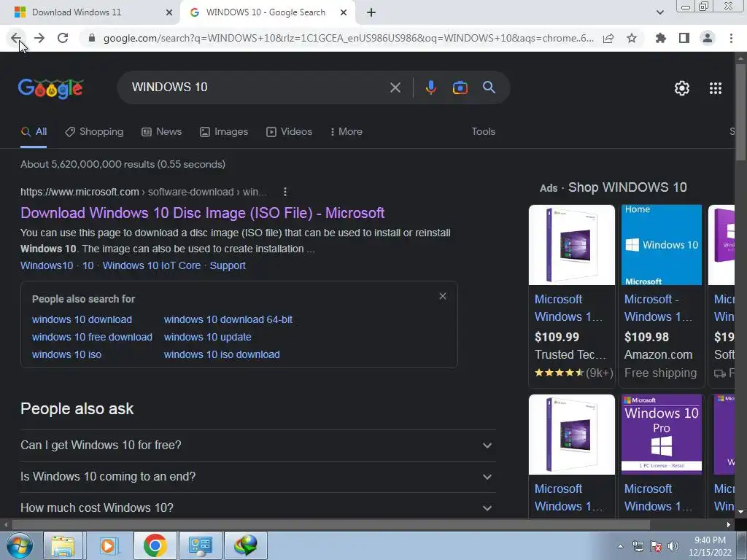
Task: Bookmark this page with the star icon
Action: pos(632,38)
